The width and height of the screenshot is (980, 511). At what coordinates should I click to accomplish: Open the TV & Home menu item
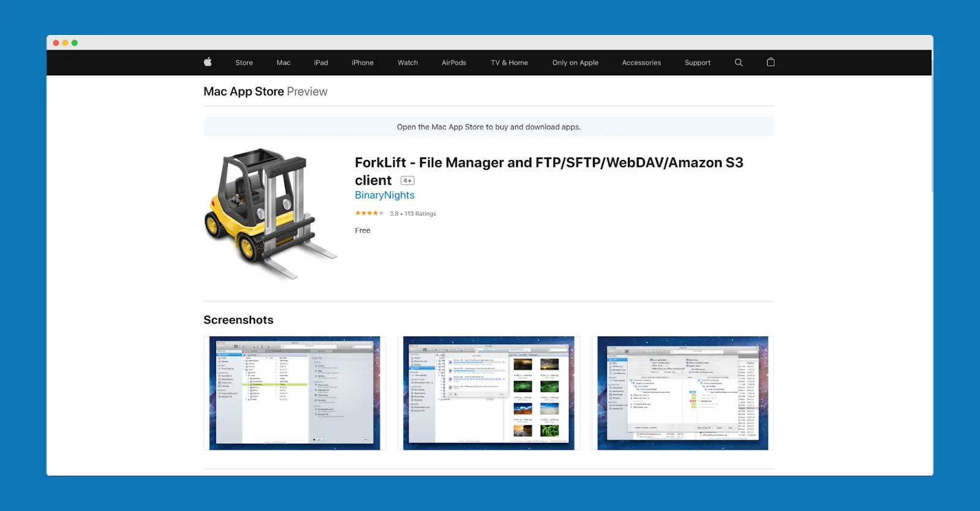[x=509, y=62]
